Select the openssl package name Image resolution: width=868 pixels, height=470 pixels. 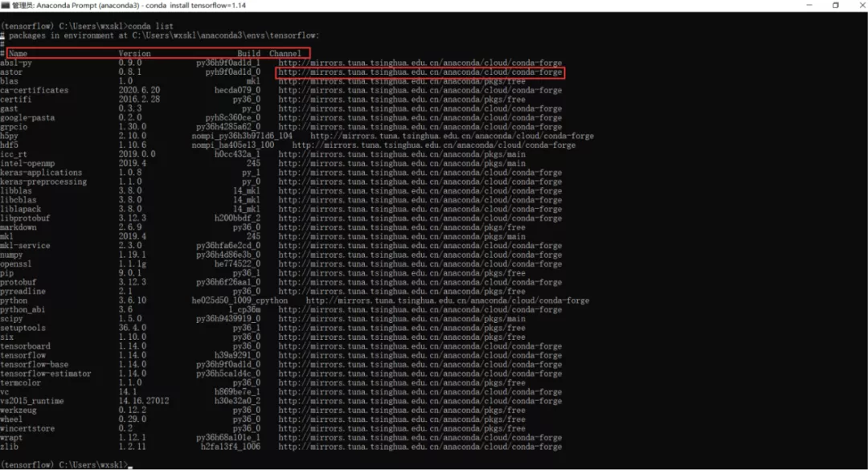click(x=15, y=264)
